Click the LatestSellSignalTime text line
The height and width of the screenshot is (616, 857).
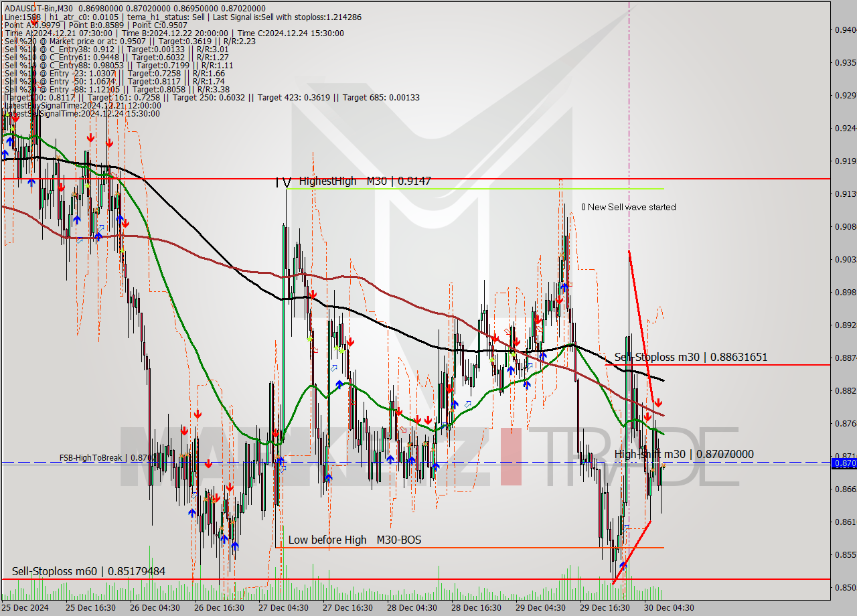pyautogui.click(x=82, y=113)
